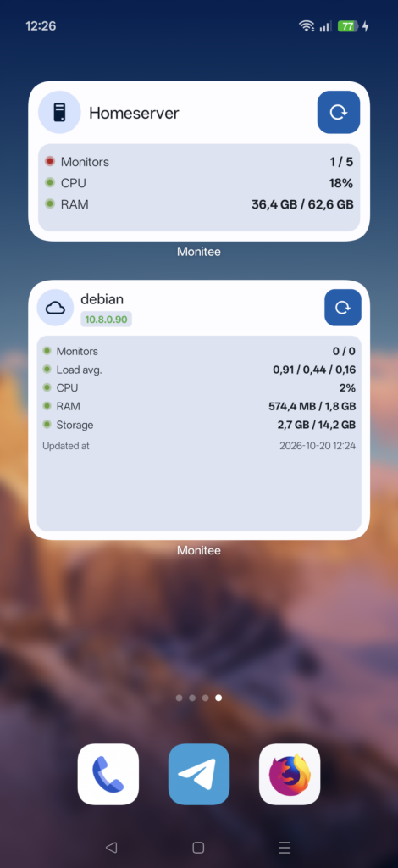
Task: Refresh the debian widget
Action: 343,307
